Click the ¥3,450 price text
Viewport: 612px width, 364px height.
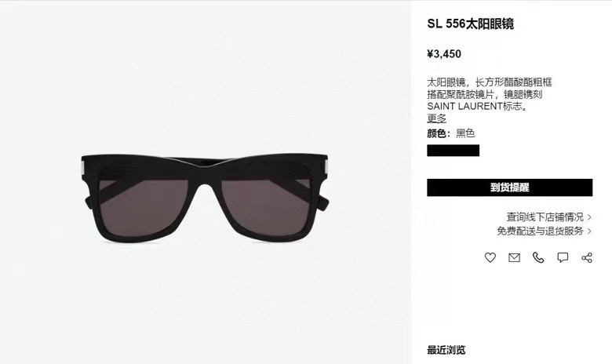pyautogui.click(x=444, y=54)
